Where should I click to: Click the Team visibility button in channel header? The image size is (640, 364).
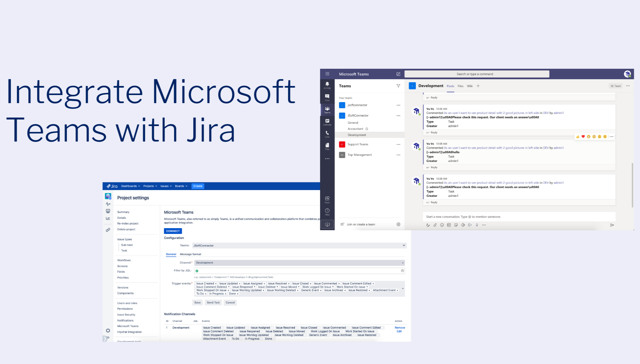click(x=616, y=86)
